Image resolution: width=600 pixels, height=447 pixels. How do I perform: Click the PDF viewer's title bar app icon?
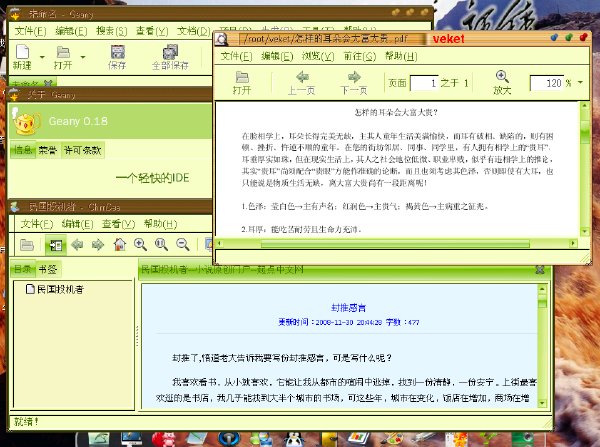222,39
